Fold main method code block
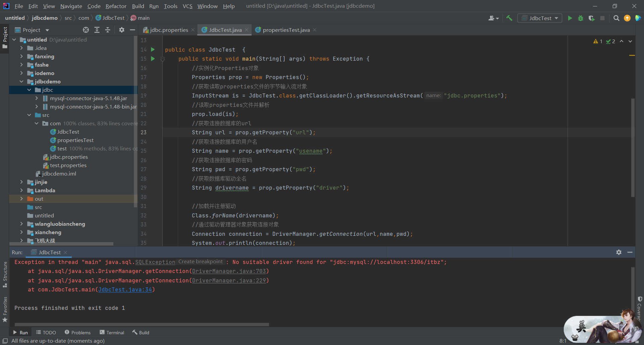The width and height of the screenshot is (644, 345). 163,59
